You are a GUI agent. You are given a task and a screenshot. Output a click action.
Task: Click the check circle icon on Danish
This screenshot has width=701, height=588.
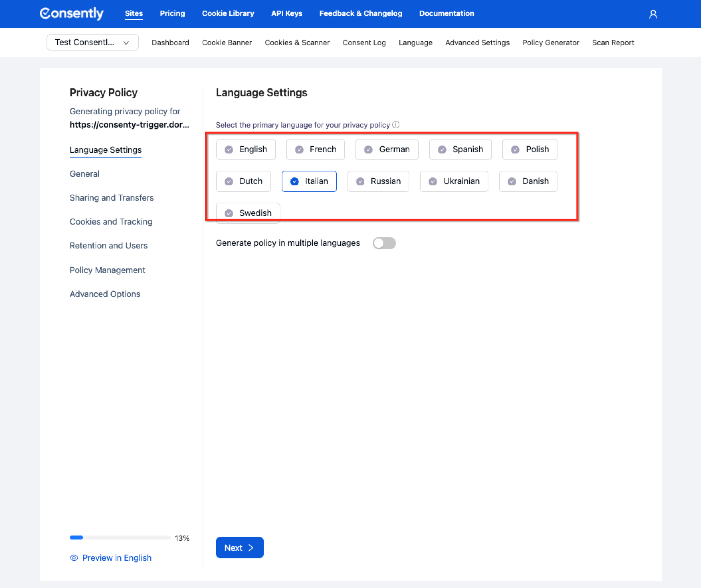click(x=512, y=181)
